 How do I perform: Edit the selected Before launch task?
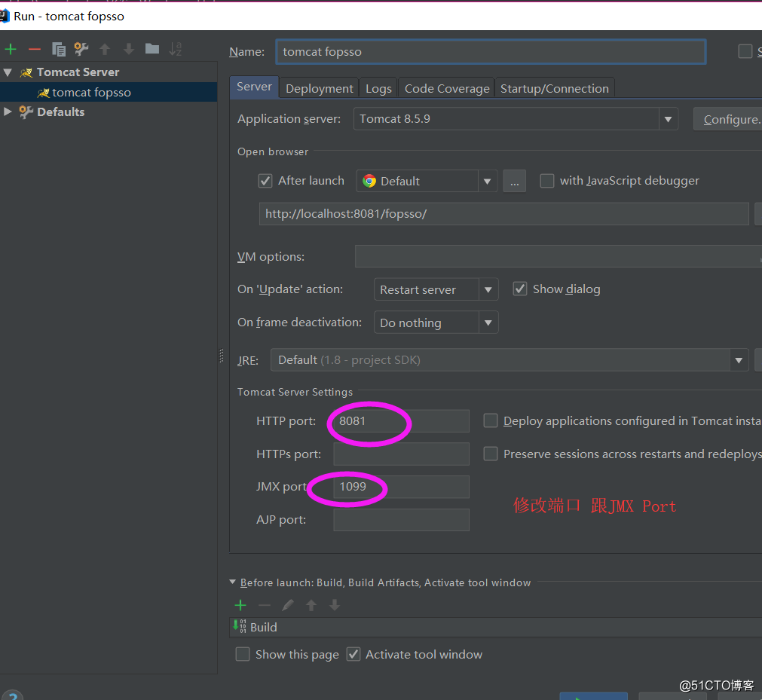288,605
